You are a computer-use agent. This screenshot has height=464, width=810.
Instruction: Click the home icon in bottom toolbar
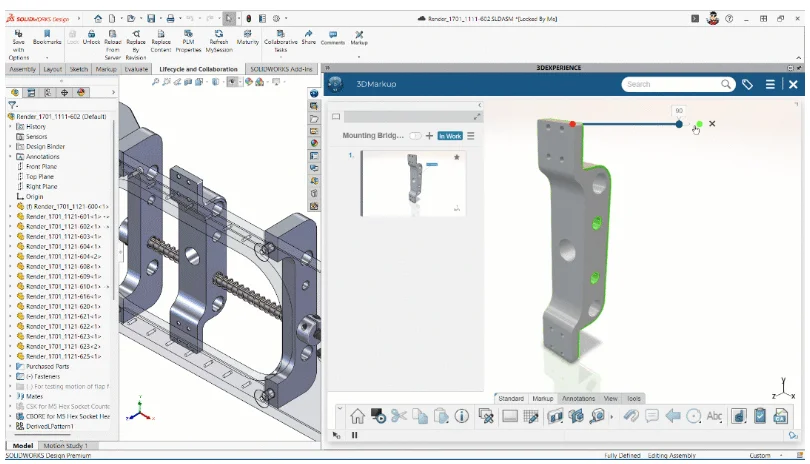[x=357, y=416]
